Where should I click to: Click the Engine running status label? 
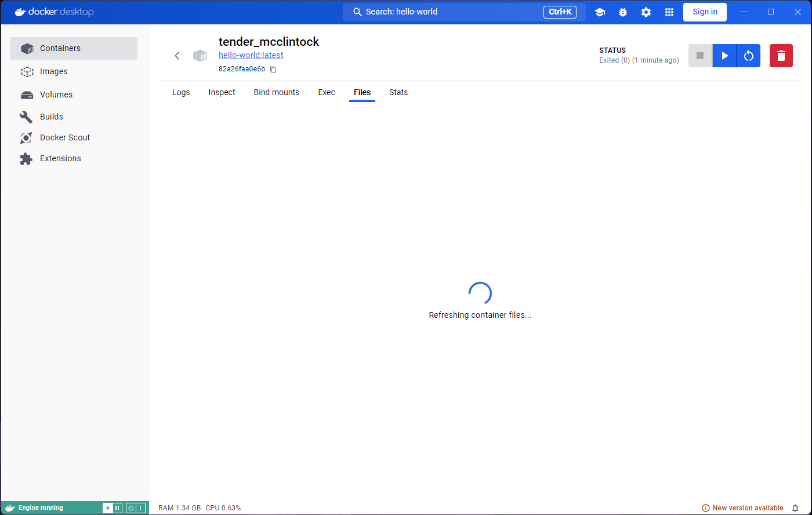pyautogui.click(x=41, y=508)
